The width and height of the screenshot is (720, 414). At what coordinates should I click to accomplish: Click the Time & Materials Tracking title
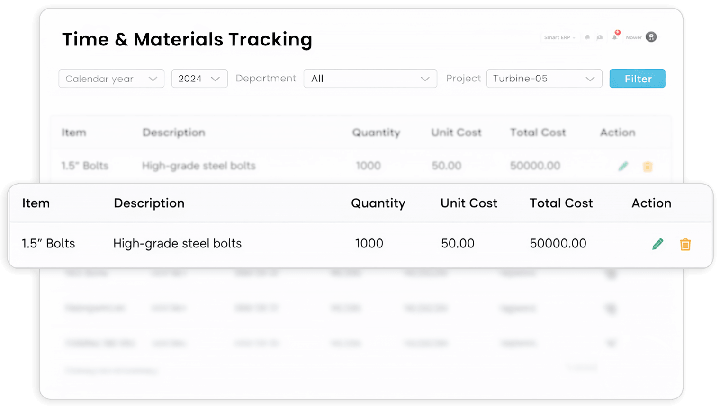coord(187,39)
